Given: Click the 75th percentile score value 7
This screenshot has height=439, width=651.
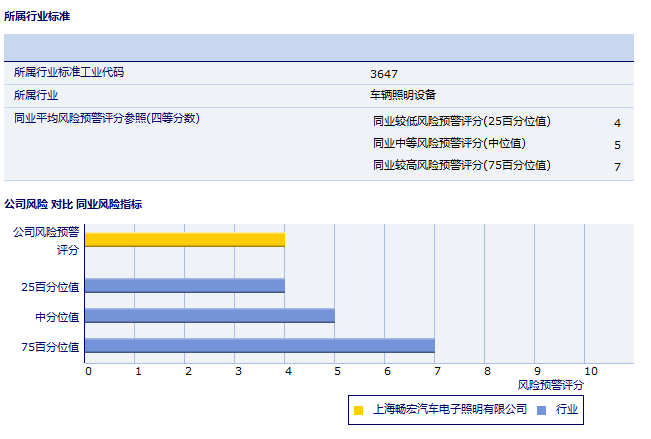Looking at the screenshot, I should (x=617, y=167).
